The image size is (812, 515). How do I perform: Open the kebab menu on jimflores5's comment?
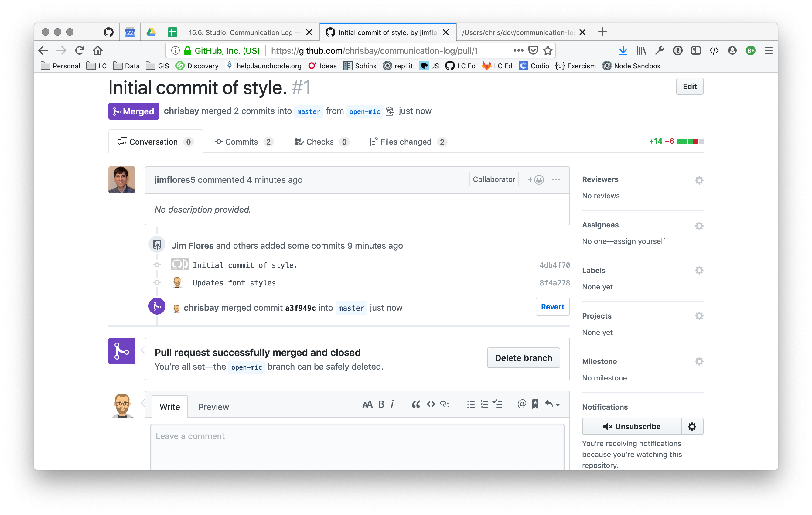click(556, 179)
